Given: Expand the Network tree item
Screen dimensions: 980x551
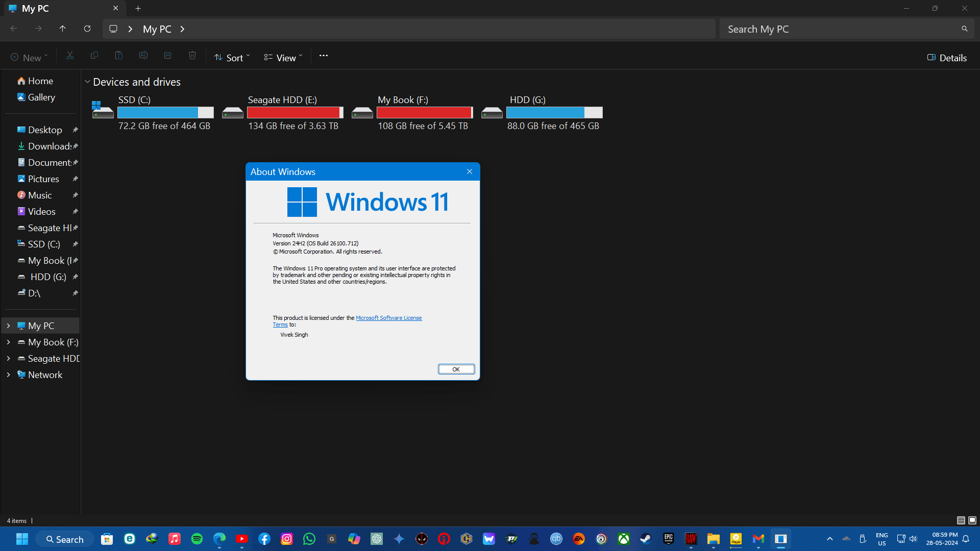Looking at the screenshot, I should pos(8,374).
